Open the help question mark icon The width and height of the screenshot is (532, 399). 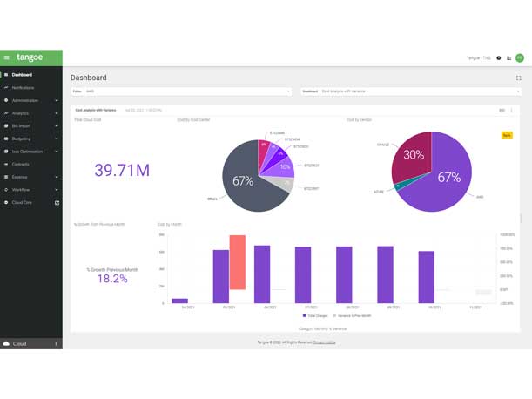[499, 58]
